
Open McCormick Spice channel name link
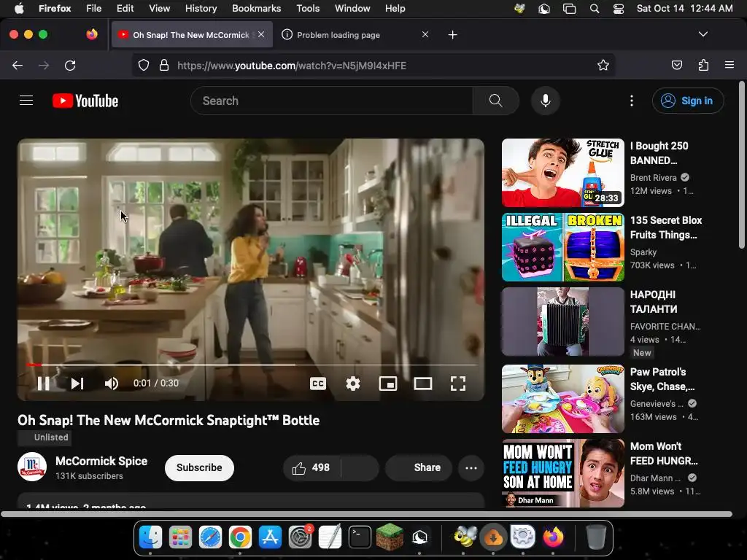(101, 461)
